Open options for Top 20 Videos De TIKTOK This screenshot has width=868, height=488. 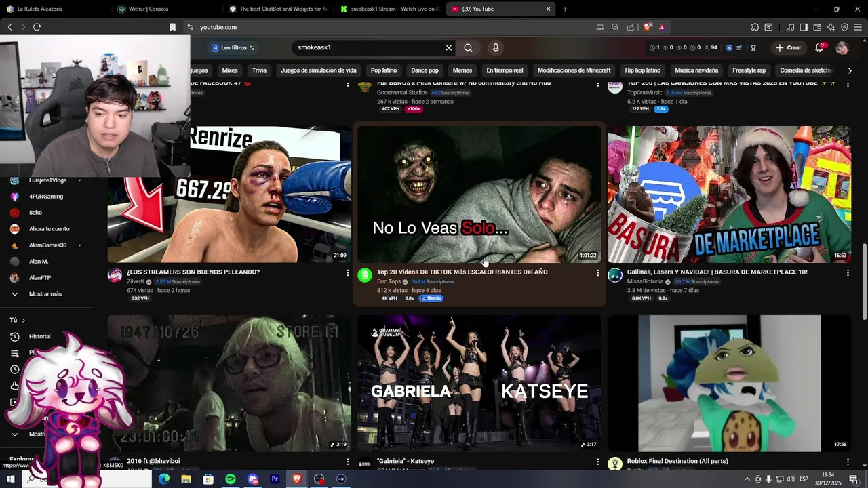tap(597, 272)
